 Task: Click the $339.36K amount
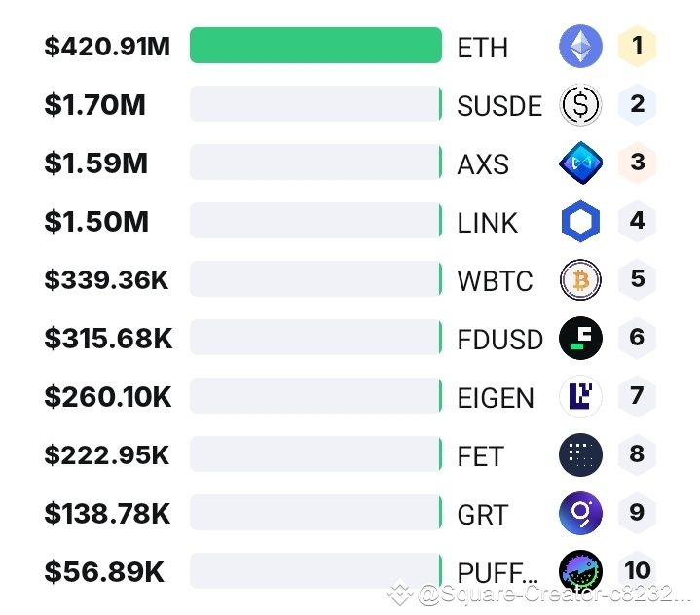click(x=106, y=280)
